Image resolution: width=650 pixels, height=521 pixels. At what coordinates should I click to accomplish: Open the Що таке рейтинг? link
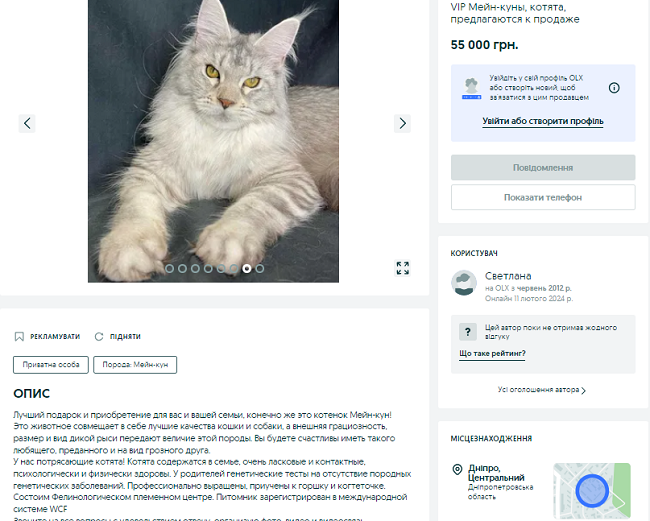[492, 354]
